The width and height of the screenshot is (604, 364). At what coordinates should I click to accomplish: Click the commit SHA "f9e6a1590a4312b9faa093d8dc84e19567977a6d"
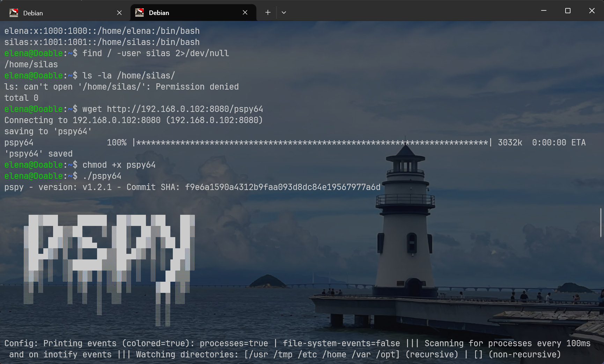tap(283, 187)
